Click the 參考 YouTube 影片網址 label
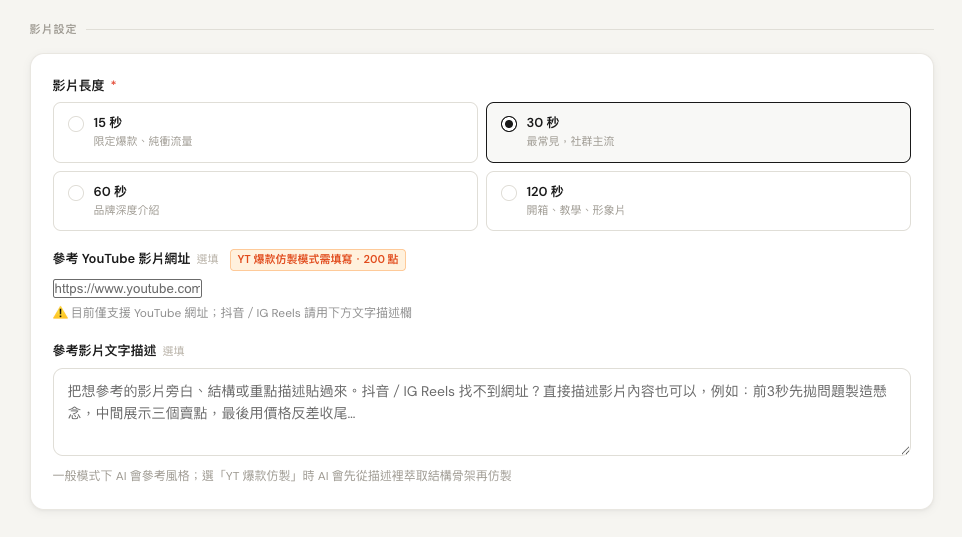This screenshot has height=537, width=962. click(121, 259)
